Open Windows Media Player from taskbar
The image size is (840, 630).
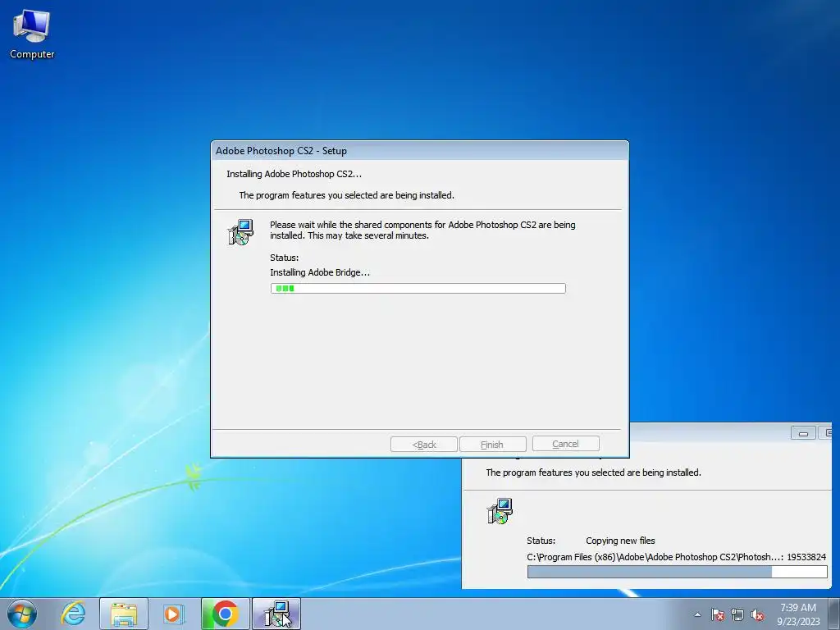[173, 614]
